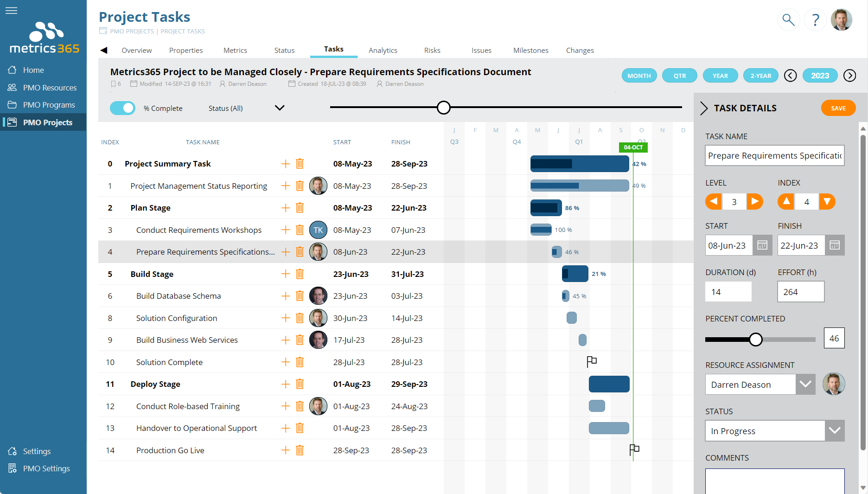Image resolution: width=868 pixels, height=494 pixels.
Task: Go to Home in sidebar
Action: point(33,70)
